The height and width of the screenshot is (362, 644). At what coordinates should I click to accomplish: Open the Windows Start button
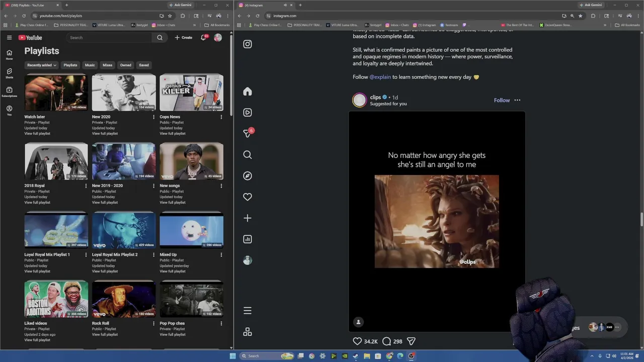click(x=232, y=356)
